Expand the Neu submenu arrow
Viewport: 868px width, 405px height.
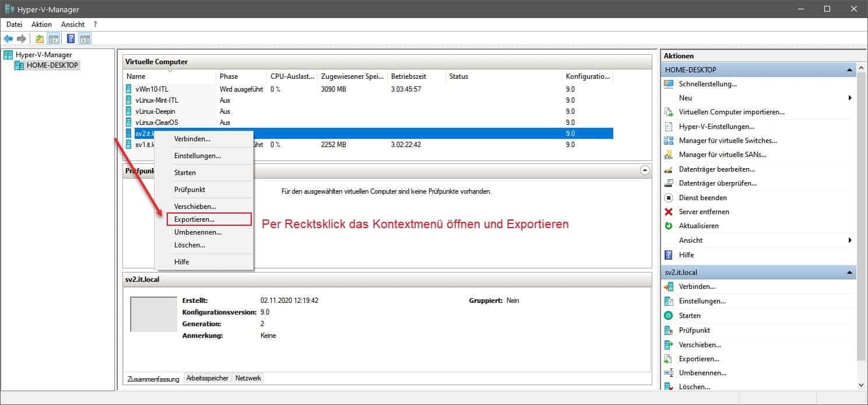[x=849, y=97]
